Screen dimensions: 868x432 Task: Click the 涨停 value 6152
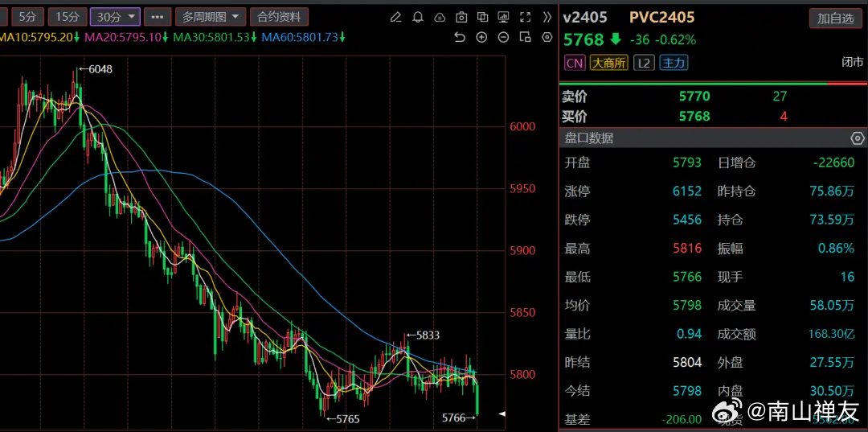pyautogui.click(x=687, y=191)
